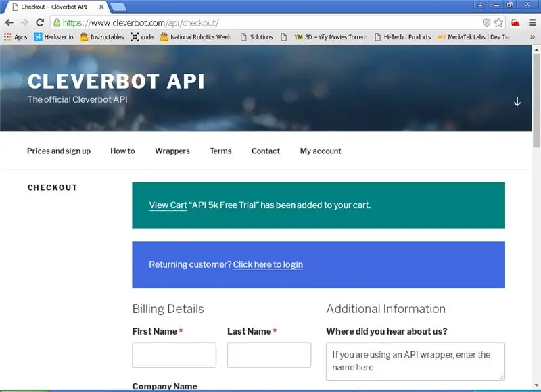541x392 pixels.
Task: Click the 'Click here to login' link
Action: click(x=268, y=264)
